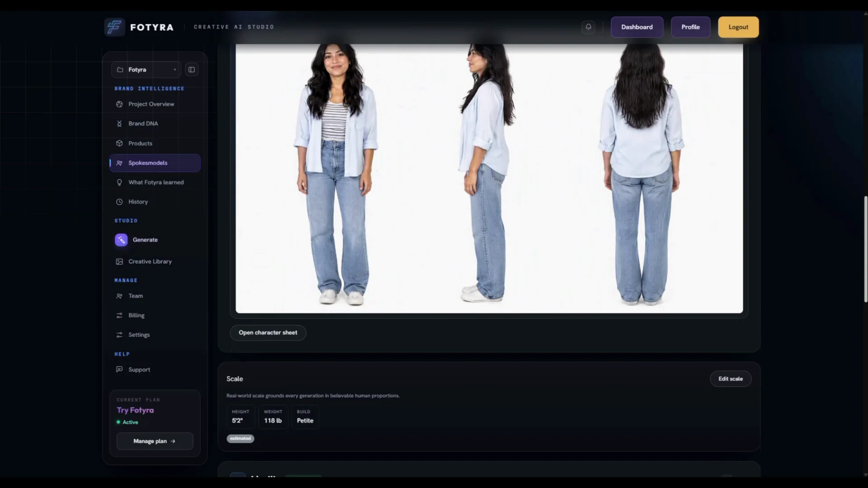Navigate to Products

pos(155,143)
